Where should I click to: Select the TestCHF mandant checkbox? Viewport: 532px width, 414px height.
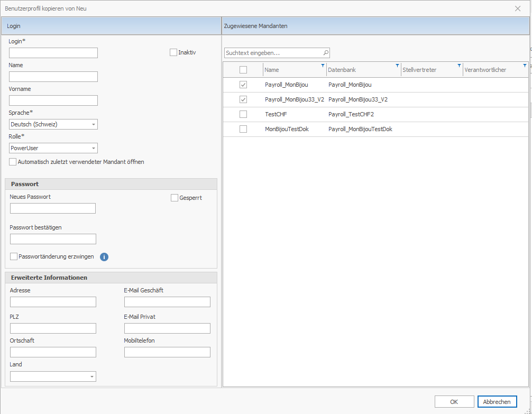coord(243,114)
